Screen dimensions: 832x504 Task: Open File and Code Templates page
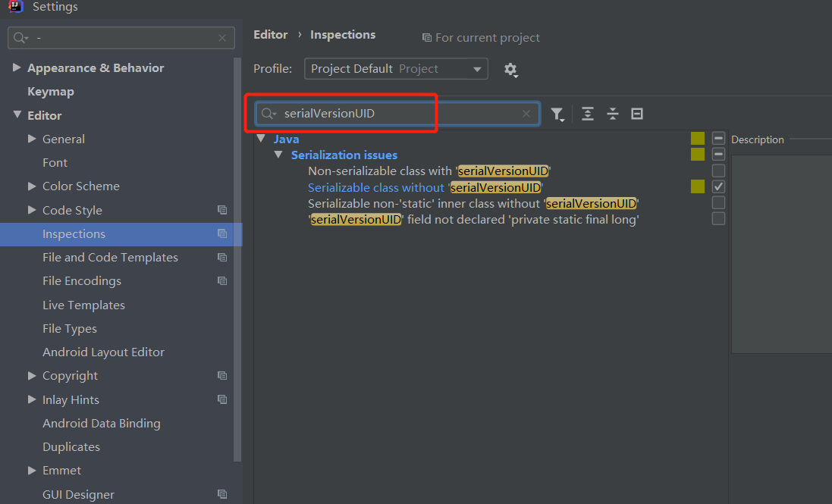(x=111, y=258)
